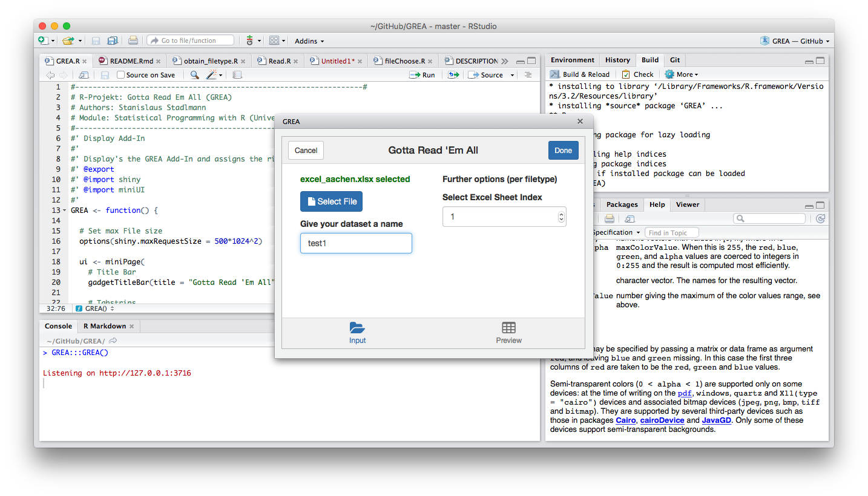Click the Run button in editor

422,75
